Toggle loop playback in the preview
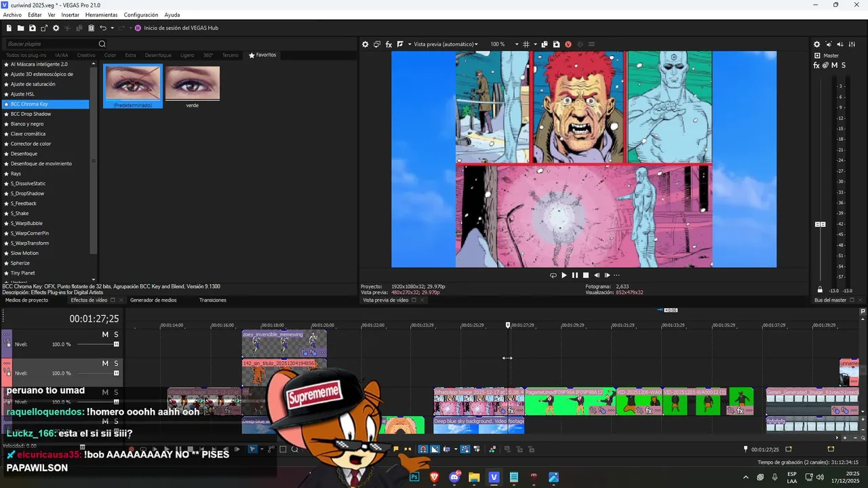868x488 pixels. point(553,275)
